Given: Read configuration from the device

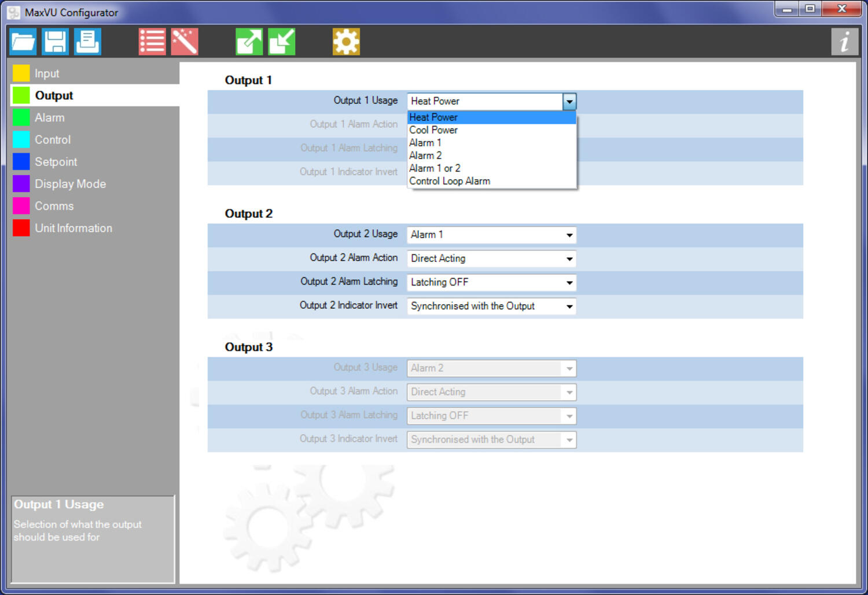Looking at the screenshot, I should click(281, 41).
